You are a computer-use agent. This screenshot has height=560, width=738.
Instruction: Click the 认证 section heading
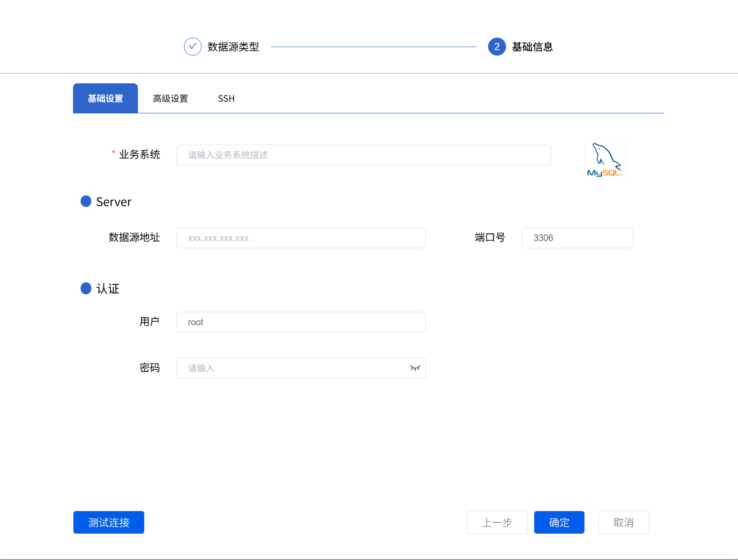point(108,289)
